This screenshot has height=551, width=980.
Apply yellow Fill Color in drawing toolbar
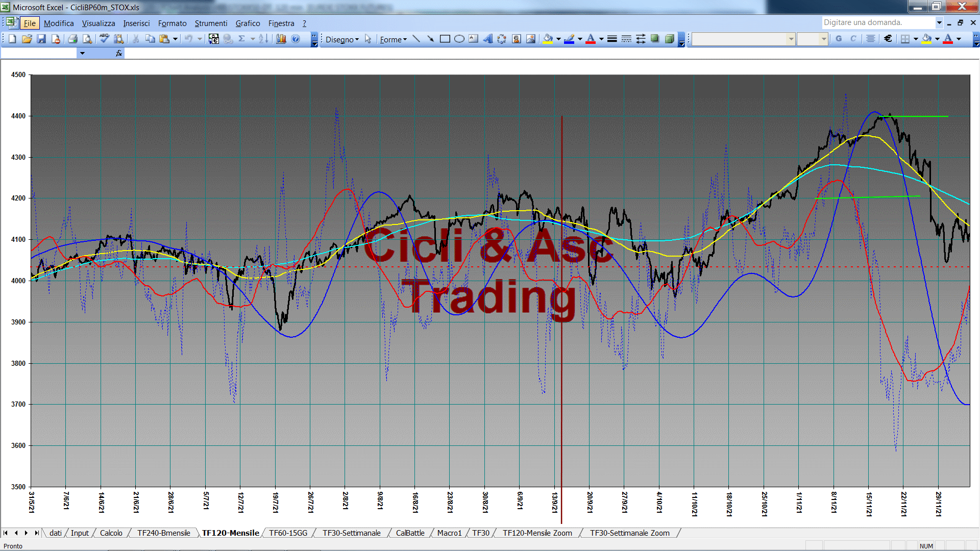pyautogui.click(x=548, y=39)
